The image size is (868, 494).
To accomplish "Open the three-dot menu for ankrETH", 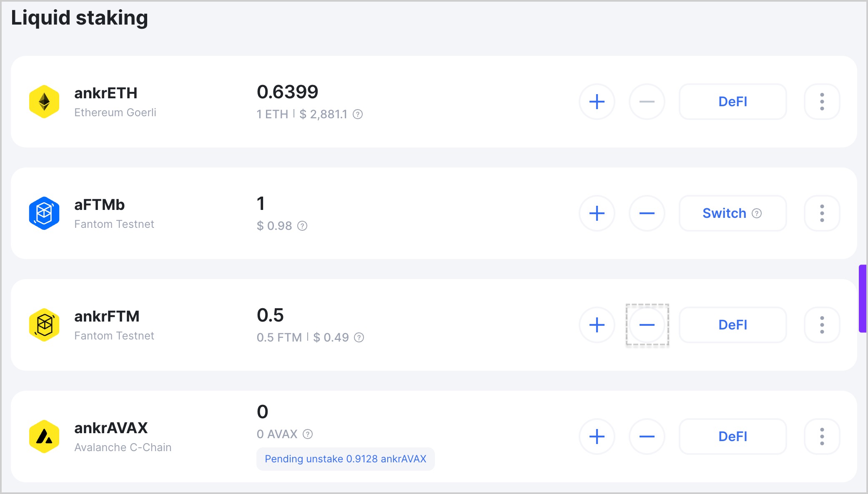I will click(822, 102).
